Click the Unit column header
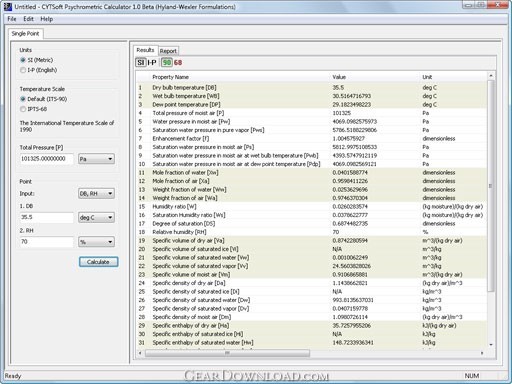Image resolution: width=512 pixels, height=384 pixels. click(x=453, y=77)
